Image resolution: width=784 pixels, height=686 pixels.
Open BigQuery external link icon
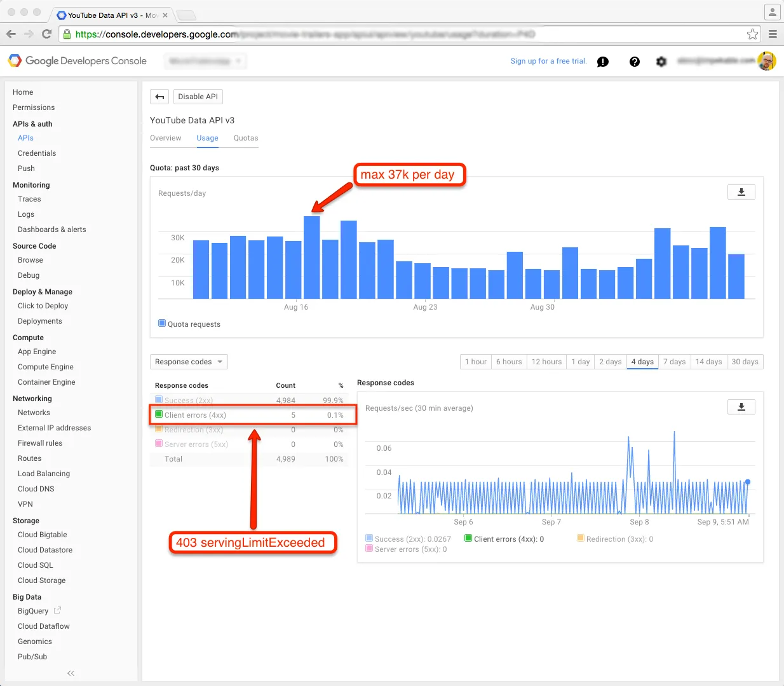(57, 610)
